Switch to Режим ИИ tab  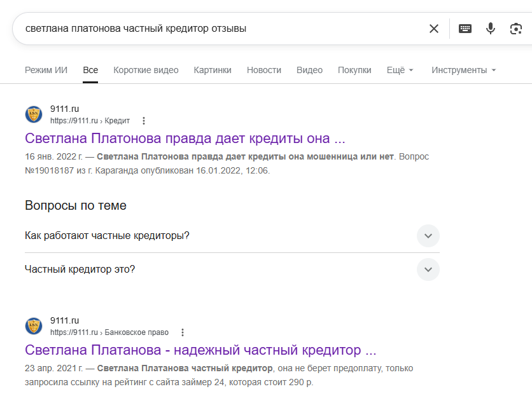(x=46, y=70)
